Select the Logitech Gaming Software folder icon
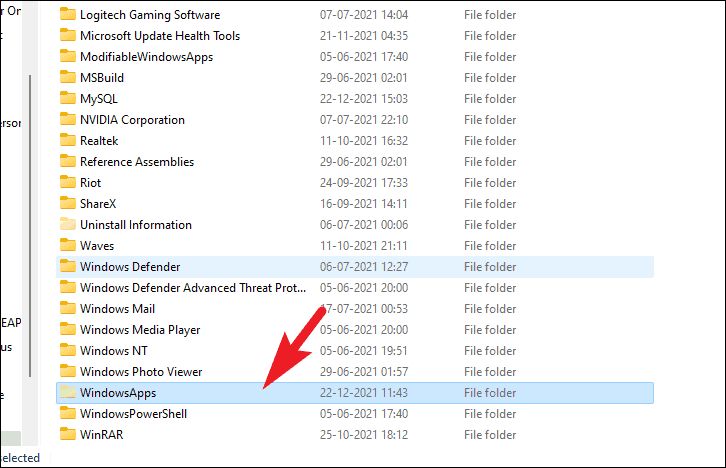 click(68, 14)
